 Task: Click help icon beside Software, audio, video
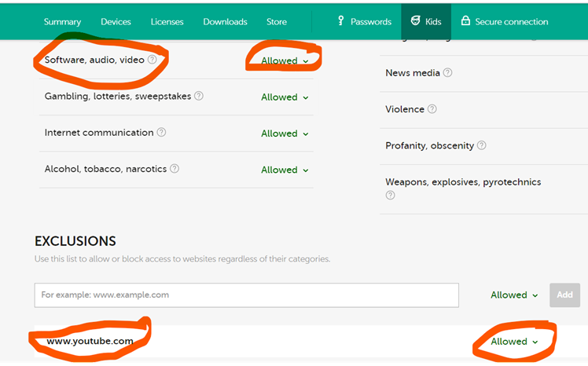point(153,60)
